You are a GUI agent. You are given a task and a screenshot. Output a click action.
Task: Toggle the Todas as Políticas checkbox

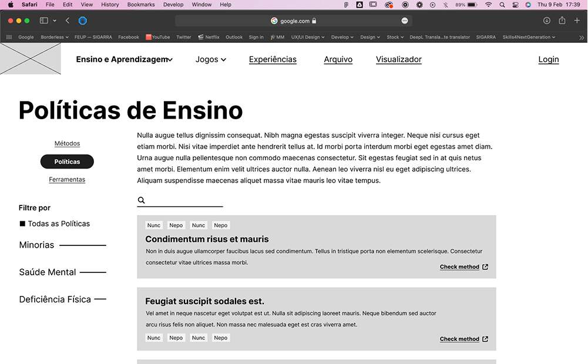click(22, 224)
